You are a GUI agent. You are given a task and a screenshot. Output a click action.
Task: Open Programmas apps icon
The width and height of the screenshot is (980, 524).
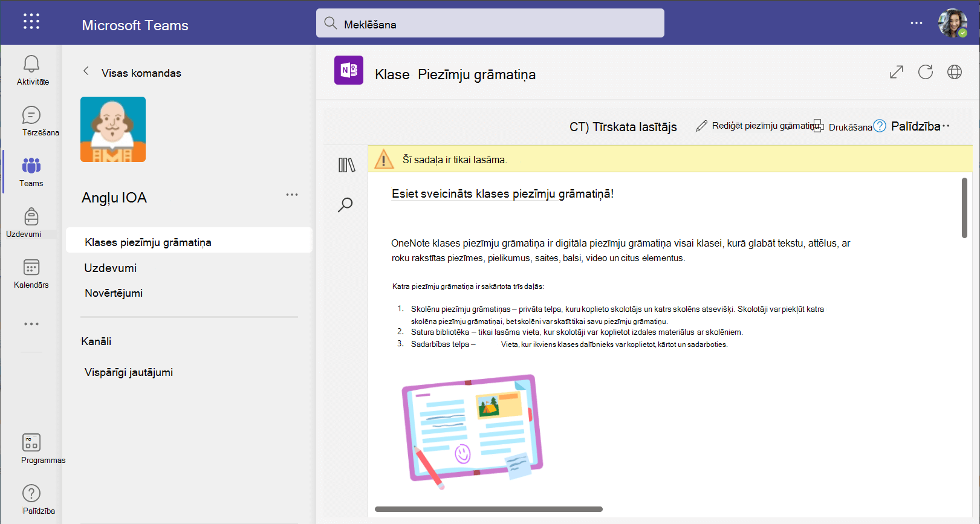pos(31,442)
